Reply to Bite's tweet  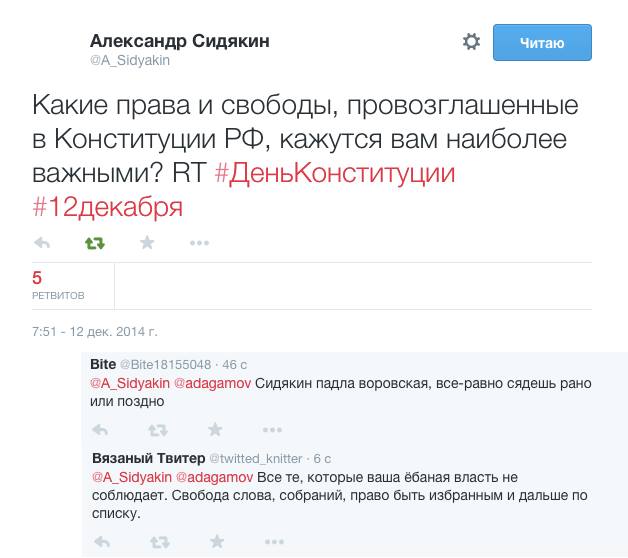pos(100,430)
